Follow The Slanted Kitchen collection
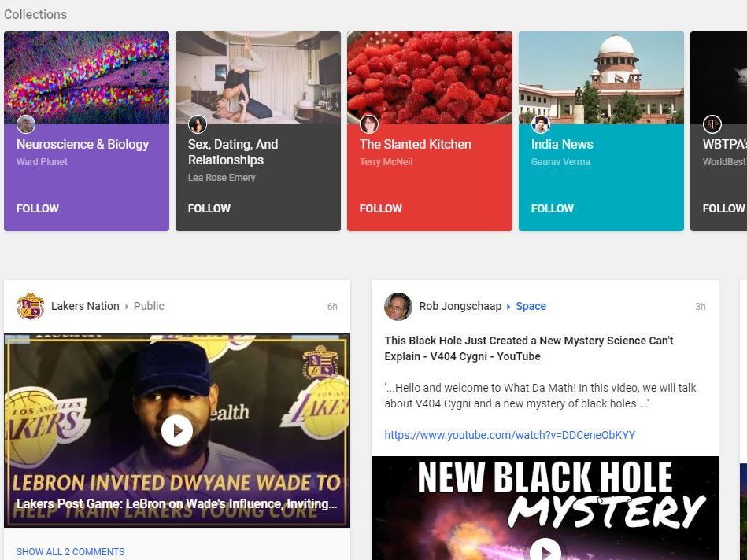747x560 pixels. (x=381, y=208)
